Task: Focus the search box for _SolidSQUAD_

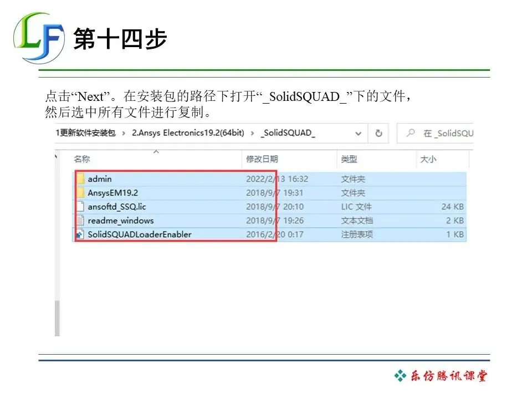Action: (436, 134)
